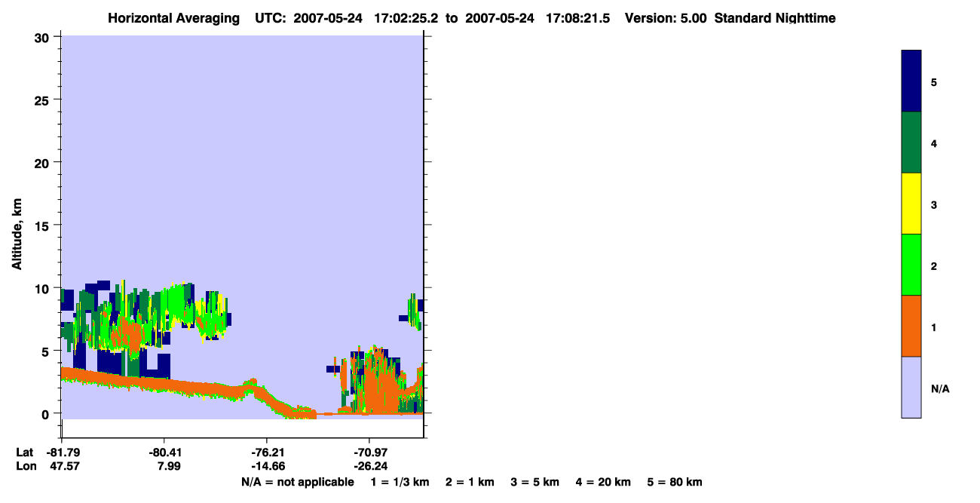Click the bright green colorbar segment labeled 2
This screenshot has height=503, width=980.
(911, 265)
